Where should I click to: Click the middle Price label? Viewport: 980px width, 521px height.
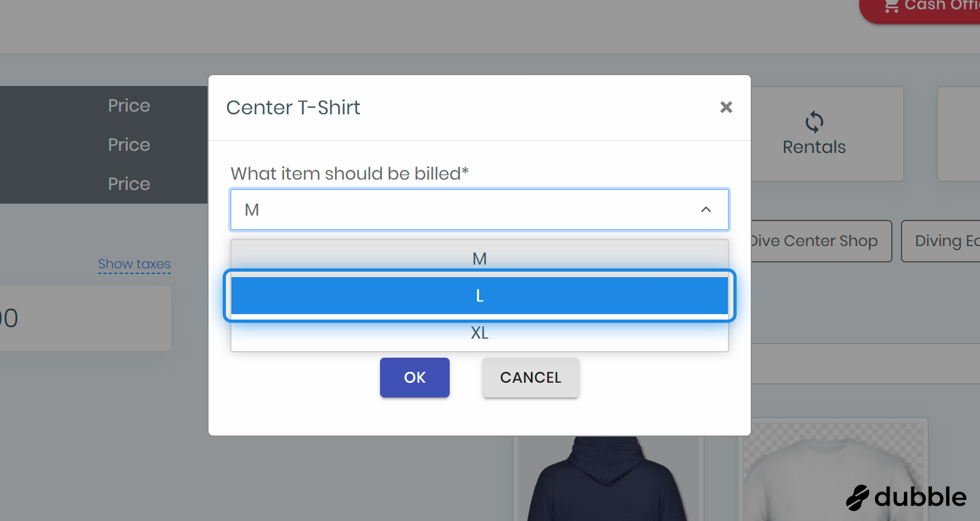(129, 145)
